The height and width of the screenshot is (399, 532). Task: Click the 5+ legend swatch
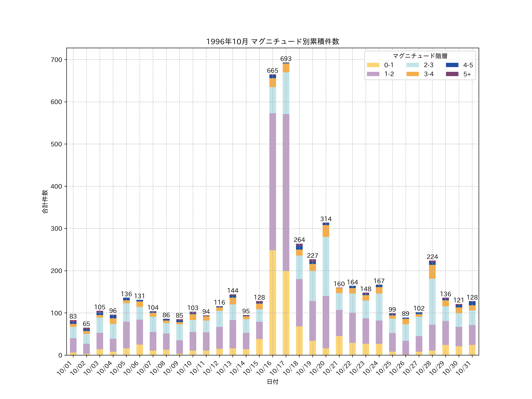pyautogui.click(x=452, y=74)
